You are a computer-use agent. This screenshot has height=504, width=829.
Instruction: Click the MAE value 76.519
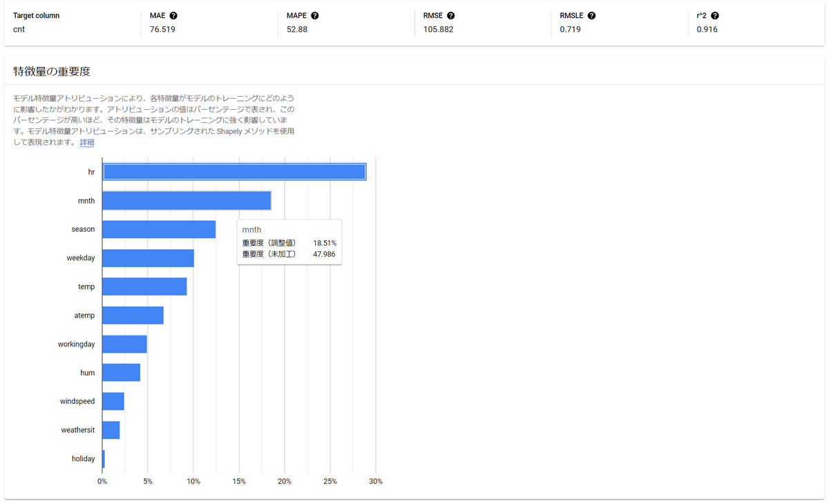point(163,30)
